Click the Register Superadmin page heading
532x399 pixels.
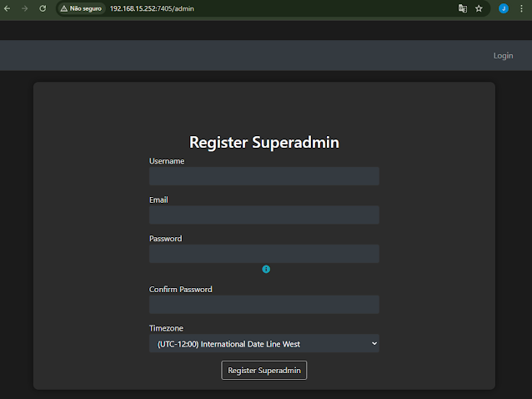(x=263, y=142)
